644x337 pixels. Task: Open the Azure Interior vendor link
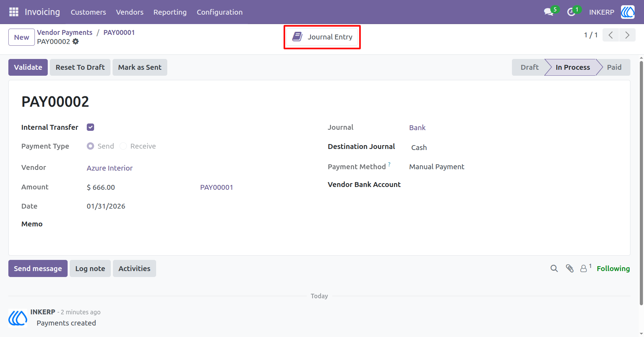pos(110,168)
